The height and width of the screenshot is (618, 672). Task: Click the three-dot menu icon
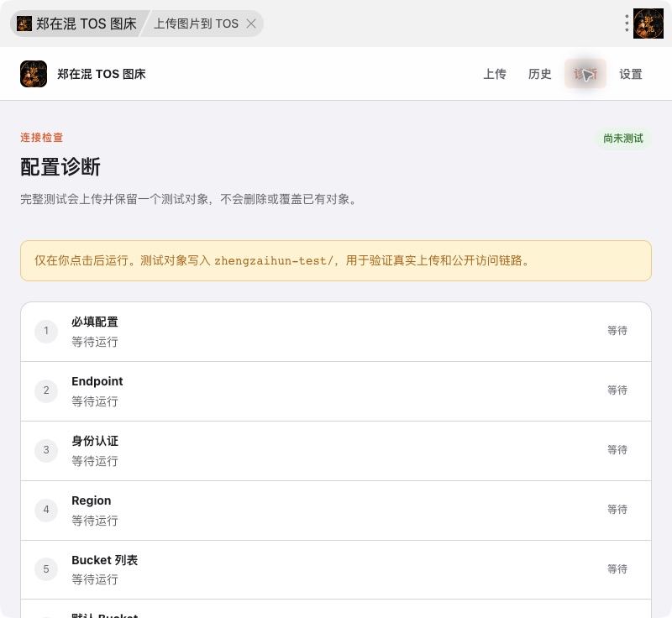tap(627, 24)
